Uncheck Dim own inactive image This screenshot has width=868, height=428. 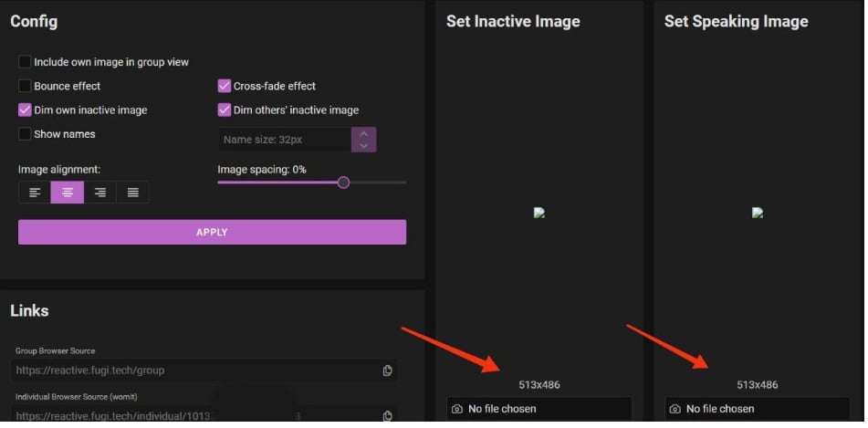point(25,110)
